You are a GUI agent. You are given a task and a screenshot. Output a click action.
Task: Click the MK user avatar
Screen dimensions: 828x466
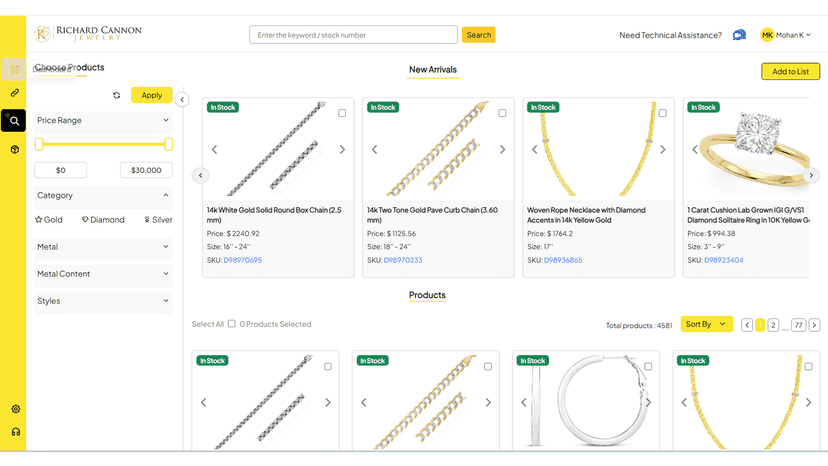click(x=767, y=35)
